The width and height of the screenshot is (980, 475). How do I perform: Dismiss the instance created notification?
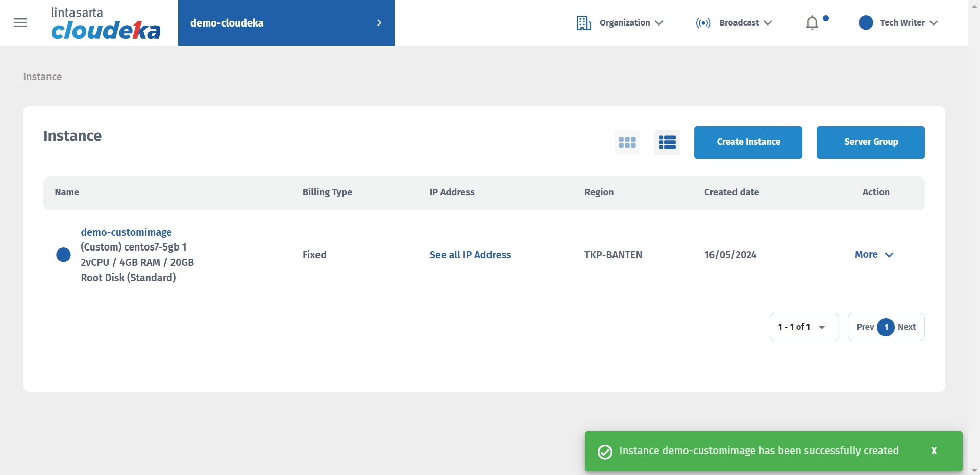[934, 451]
